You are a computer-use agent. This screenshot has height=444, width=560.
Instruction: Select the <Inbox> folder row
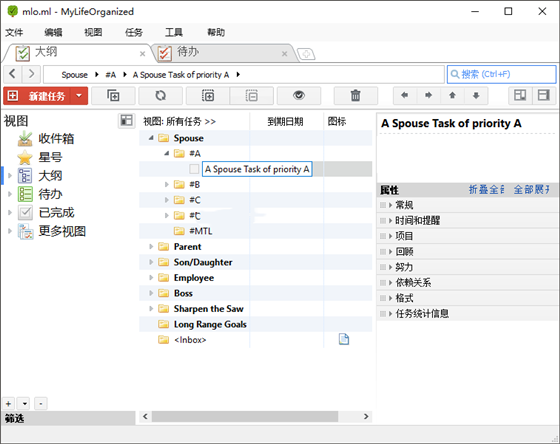click(255, 340)
